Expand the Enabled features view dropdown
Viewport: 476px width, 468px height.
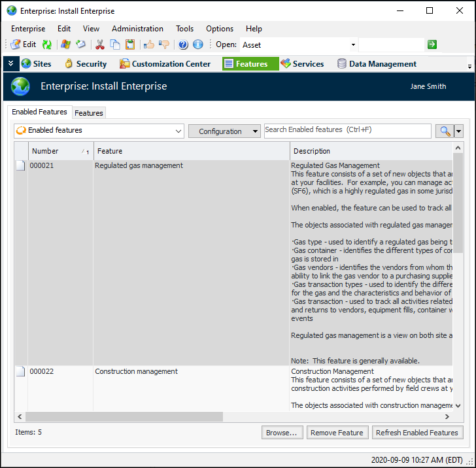pos(178,131)
